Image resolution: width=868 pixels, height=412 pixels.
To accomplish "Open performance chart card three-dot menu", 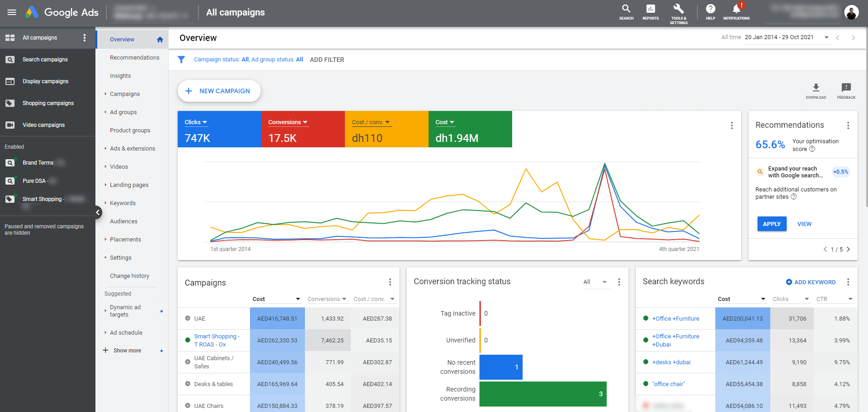I will [732, 126].
